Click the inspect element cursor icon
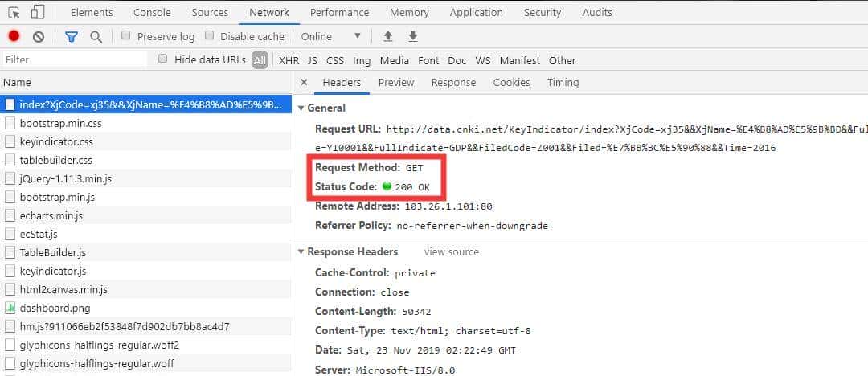This screenshot has height=376, width=868. 14,13
